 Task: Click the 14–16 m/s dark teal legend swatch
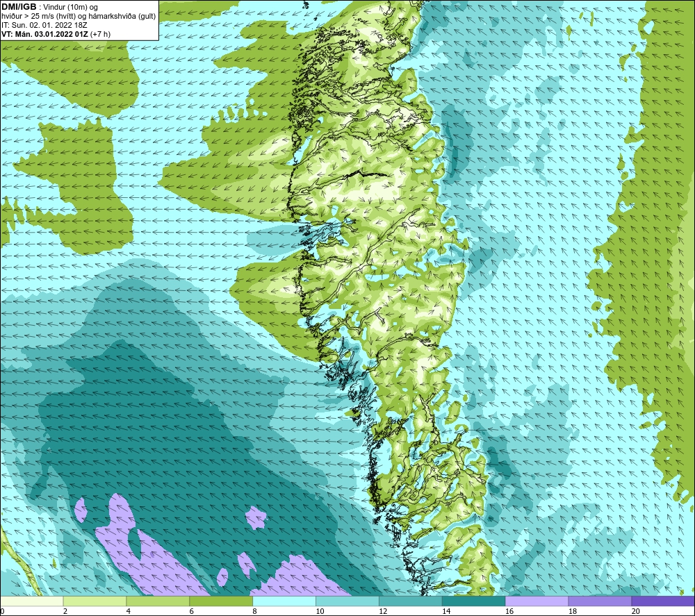pyautogui.click(x=474, y=601)
